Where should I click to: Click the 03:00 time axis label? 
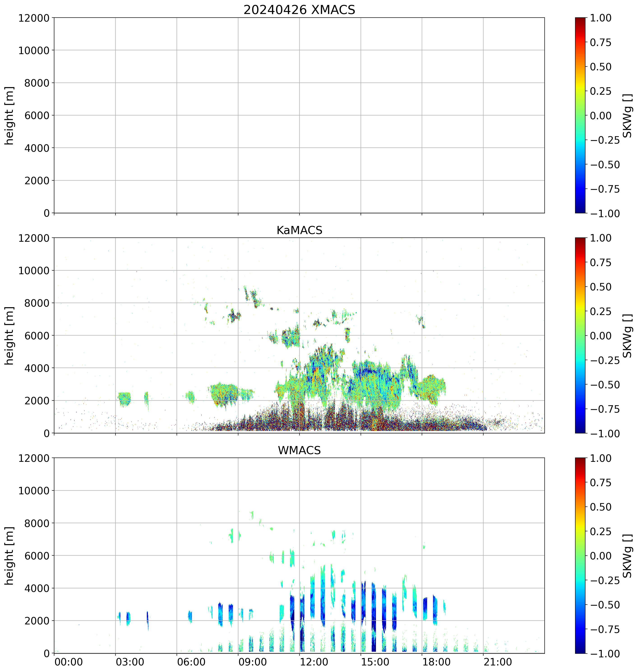tap(130, 662)
